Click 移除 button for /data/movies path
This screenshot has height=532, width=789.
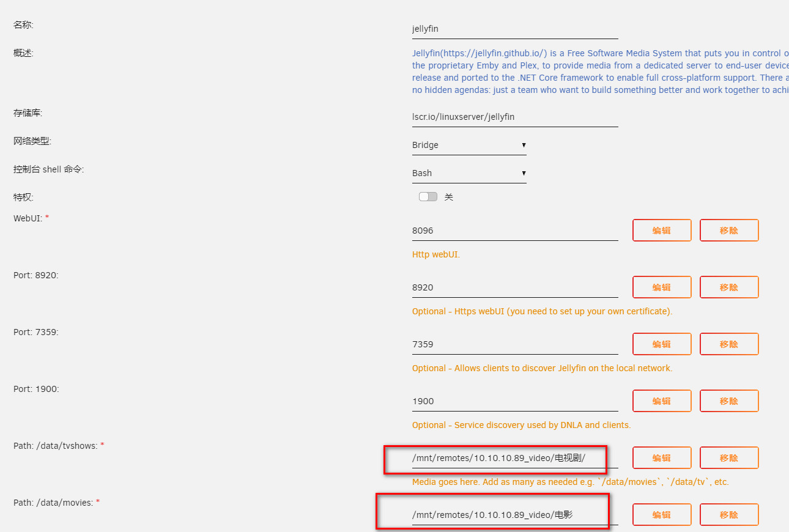pyautogui.click(x=729, y=515)
